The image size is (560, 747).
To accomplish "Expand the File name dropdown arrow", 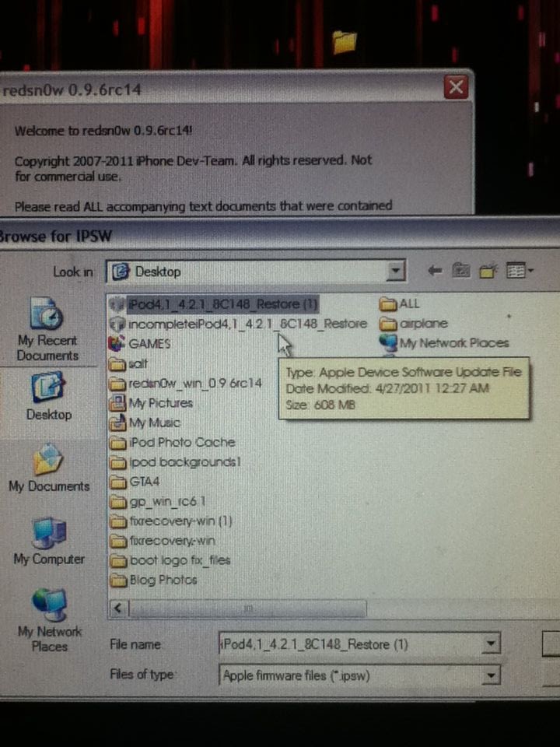I will click(490, 644).
